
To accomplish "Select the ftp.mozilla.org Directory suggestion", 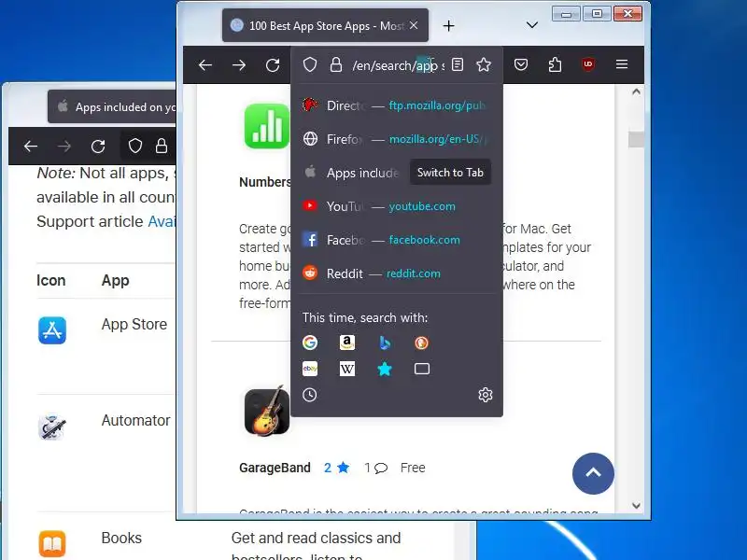I will (x=396, y=105).
